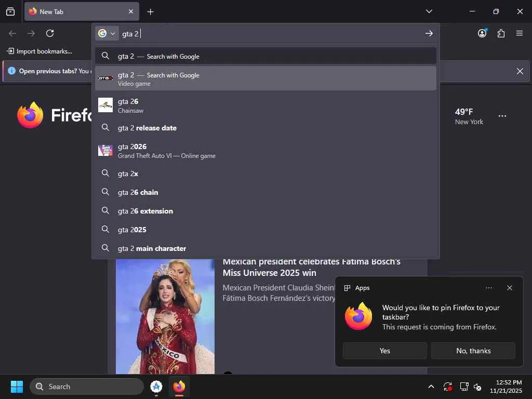
Task: Click the muted volume tray icon
Action: [x=478, y=387]
